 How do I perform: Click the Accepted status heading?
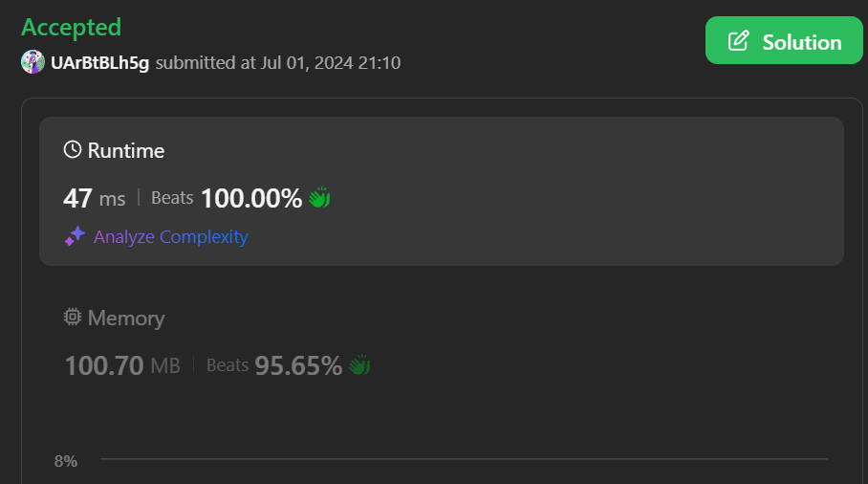(x=71, y=28)
